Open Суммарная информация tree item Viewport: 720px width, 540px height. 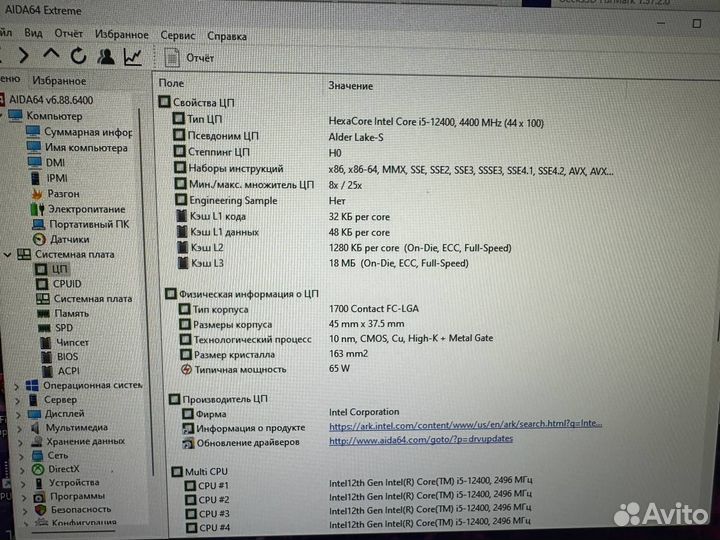(x=79, y=132)
